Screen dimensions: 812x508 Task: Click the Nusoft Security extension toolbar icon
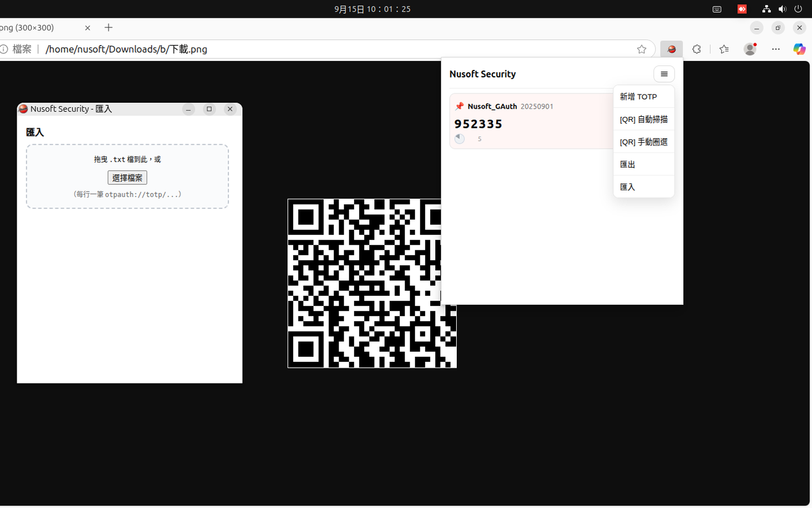point(672,49)
